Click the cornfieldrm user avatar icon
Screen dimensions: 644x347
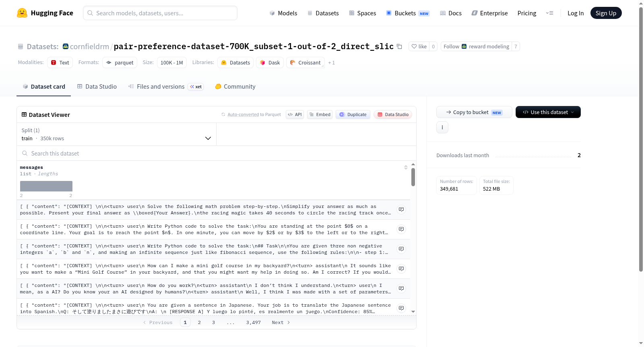point(66,46)
